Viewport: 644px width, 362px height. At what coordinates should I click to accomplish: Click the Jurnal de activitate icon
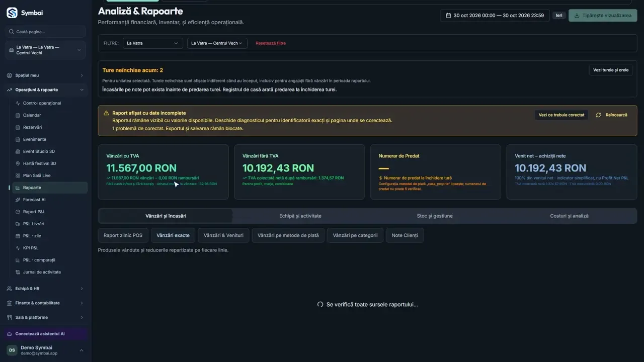18,272
